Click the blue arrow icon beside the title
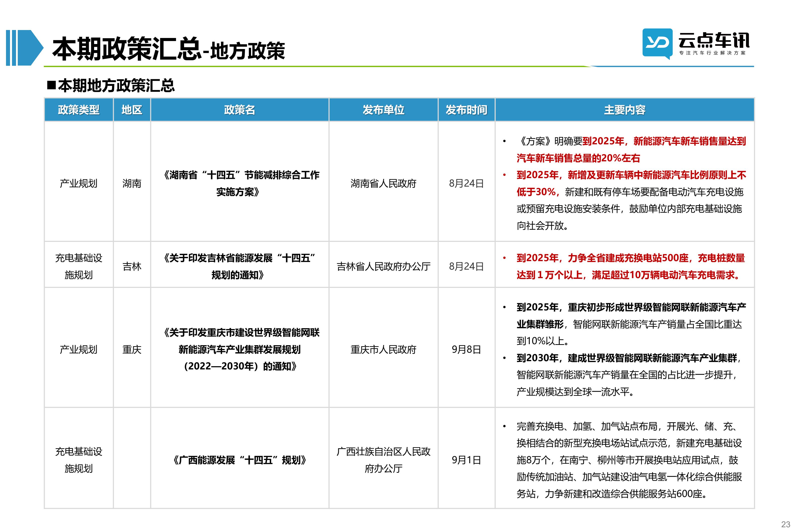798x532 pixels. point(25,48)
